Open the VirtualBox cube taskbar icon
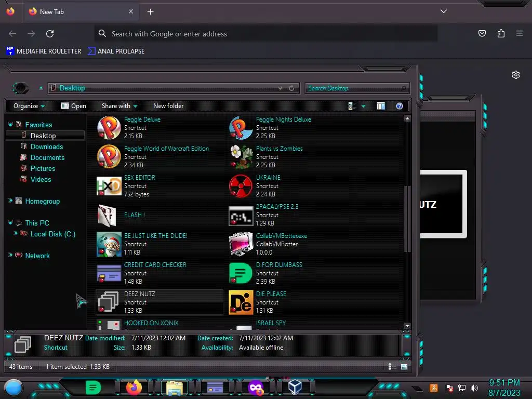532x399 pixels. coord(295,387)
